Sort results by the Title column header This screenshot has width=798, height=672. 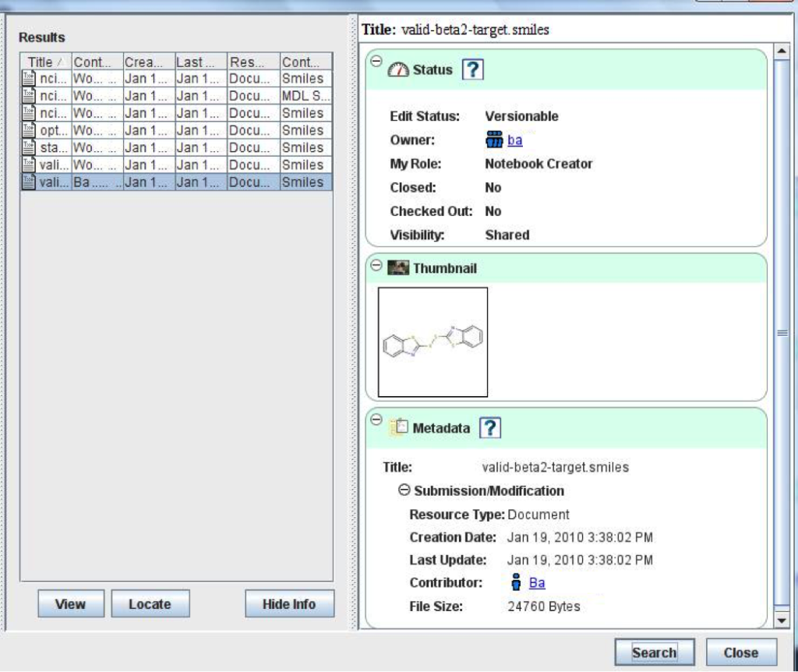pyautogui.click(x=41, y=62)
